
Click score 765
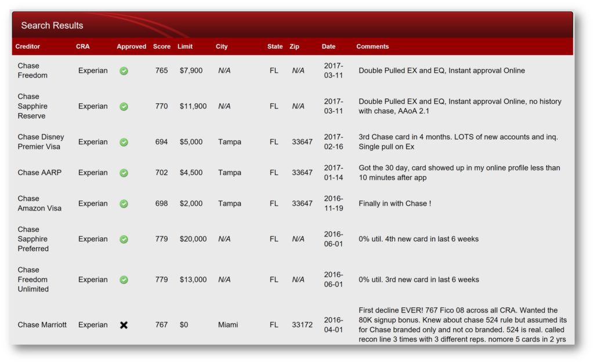click(161, 71)
